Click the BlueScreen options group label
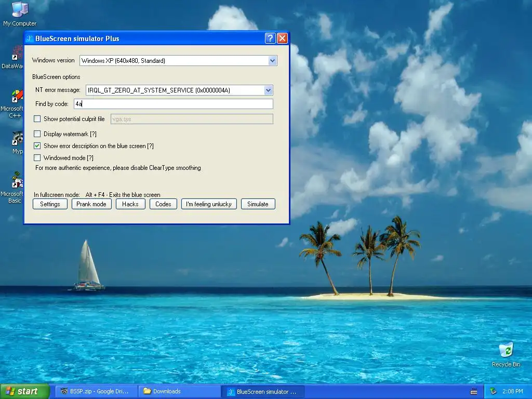The image size is (532, 399). point(56,77)
